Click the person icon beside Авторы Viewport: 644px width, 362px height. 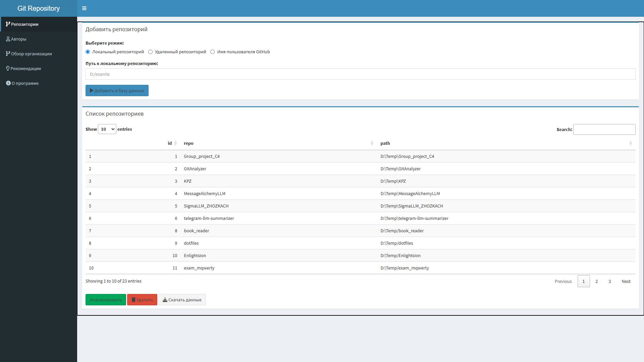click(8, 39)
